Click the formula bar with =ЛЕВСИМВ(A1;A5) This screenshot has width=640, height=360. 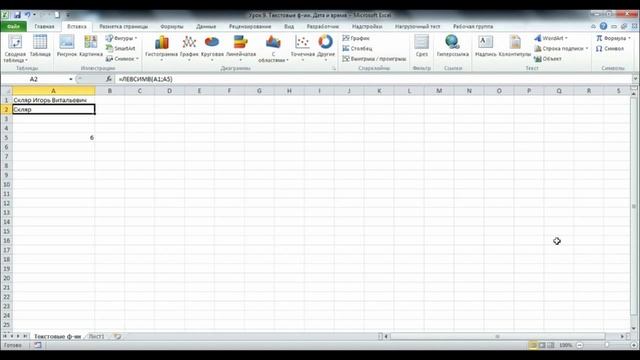click(x=373, y=79)
